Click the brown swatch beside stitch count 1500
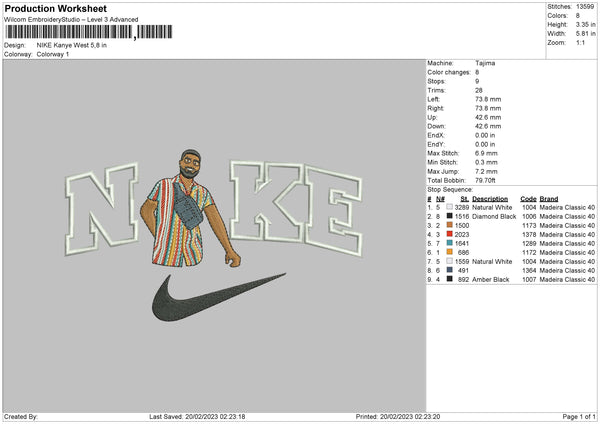 point(450,225)
